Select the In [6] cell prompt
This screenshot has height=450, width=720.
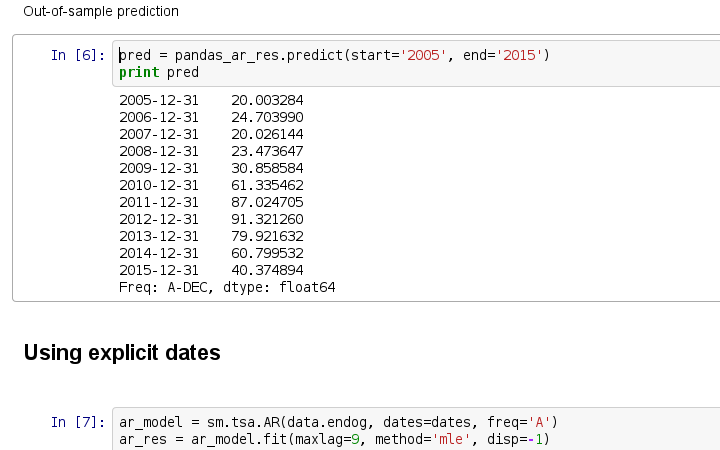pos(76,55)
